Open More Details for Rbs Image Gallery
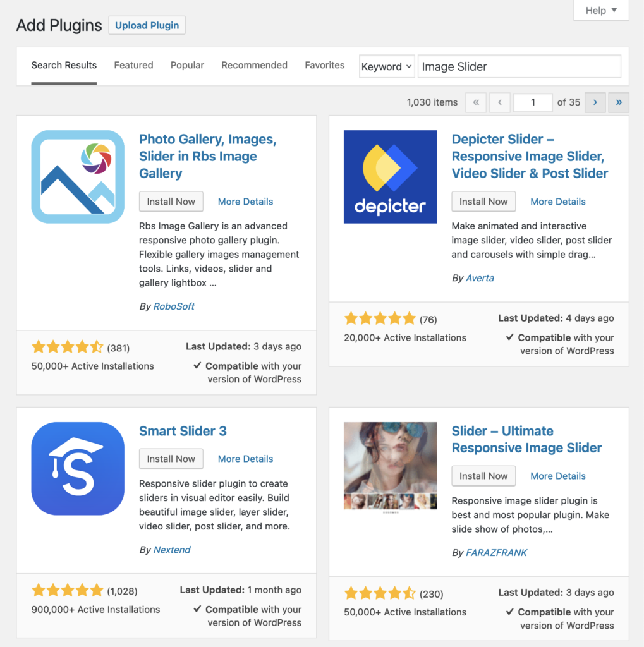Screen dimensions: 644x647 click(x=245, y=202)
